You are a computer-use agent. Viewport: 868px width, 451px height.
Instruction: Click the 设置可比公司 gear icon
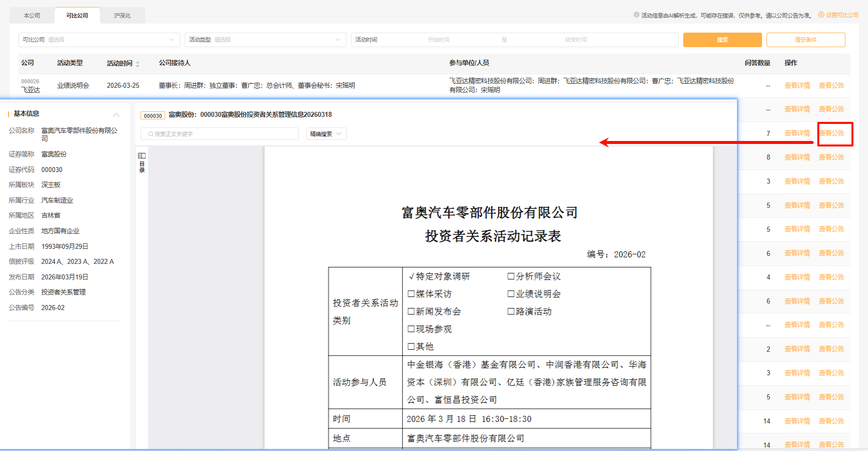[821, 15]
